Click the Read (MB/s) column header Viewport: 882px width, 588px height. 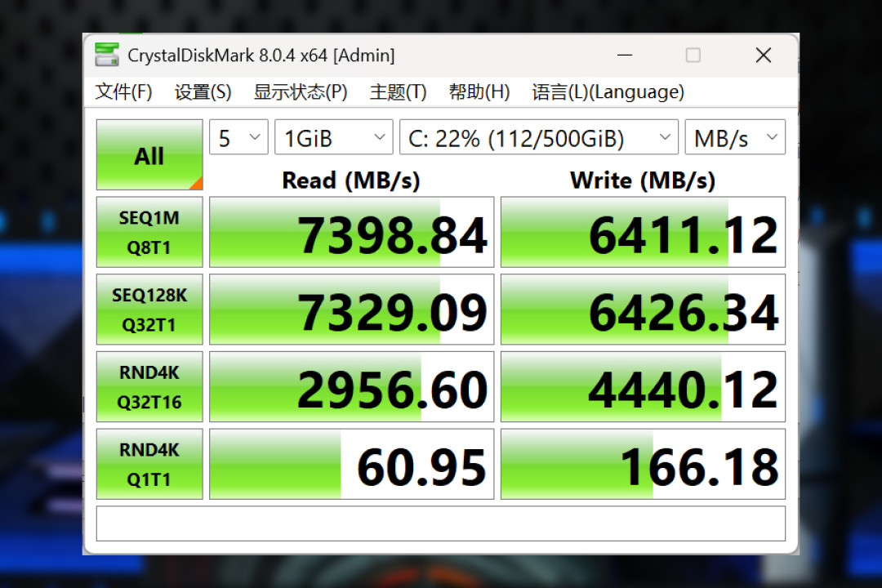pos(351,180)
